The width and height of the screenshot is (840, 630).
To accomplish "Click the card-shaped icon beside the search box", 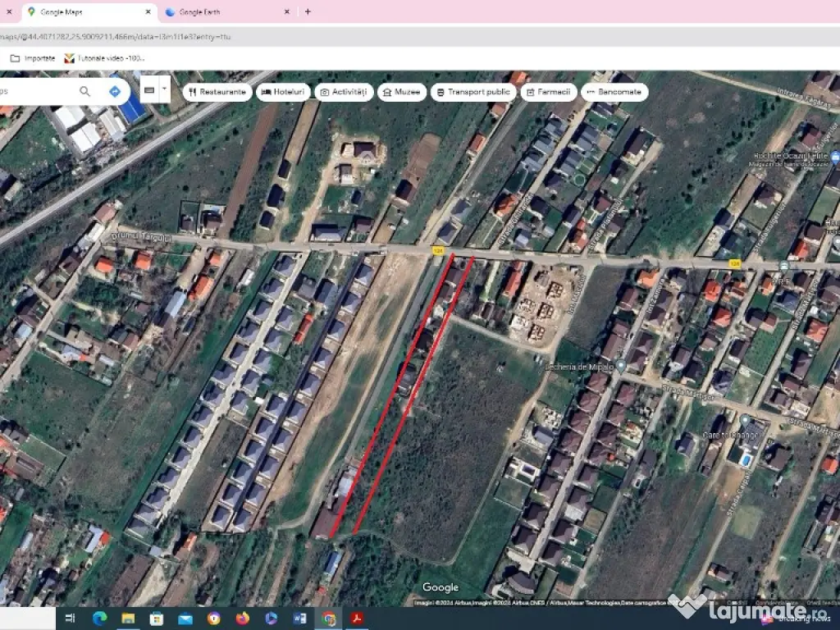I will [148, 89].
